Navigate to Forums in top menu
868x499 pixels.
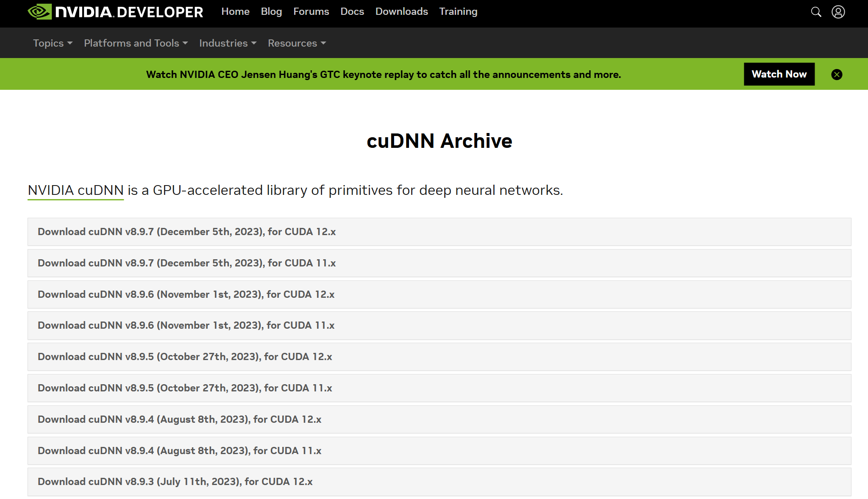tap(311, 12)
